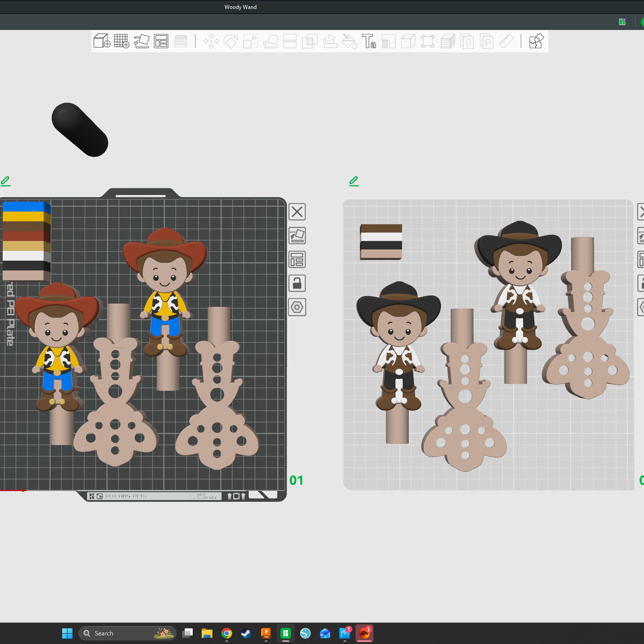
Task: Open the Assembly view puzzle icon
Action: [x=536, y=41]
